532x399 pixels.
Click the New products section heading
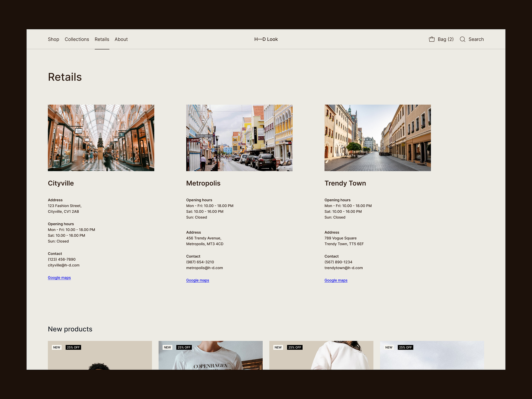70,329
